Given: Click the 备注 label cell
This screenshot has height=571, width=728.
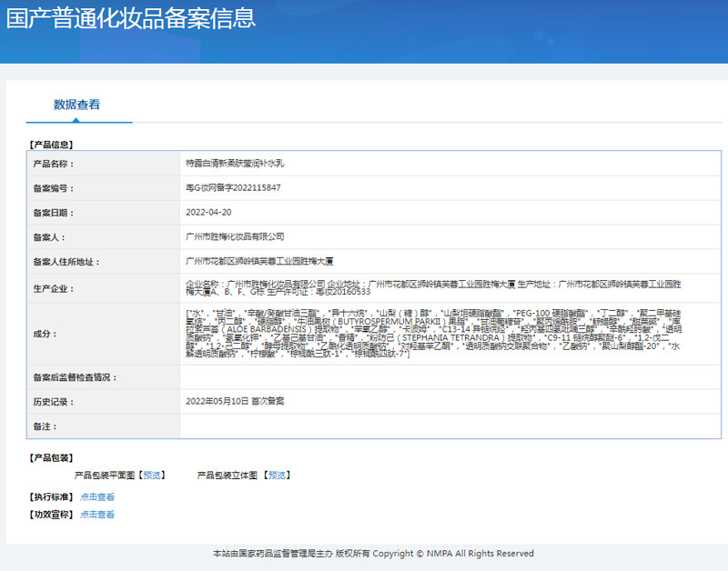Looking at the screenshot, I should point(104,426).
